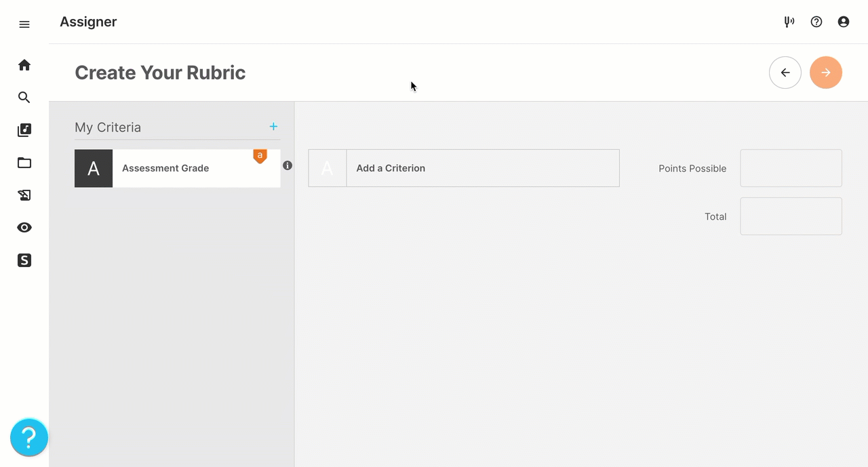Focus the Points Possible field

tap(791, 168)
